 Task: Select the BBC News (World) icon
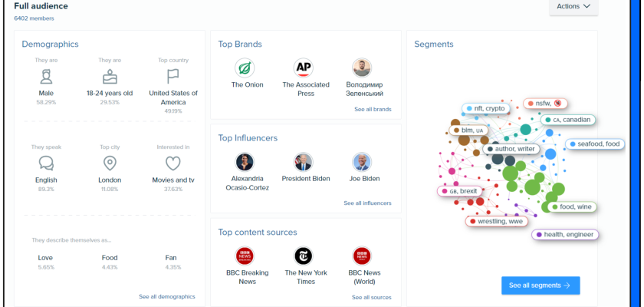[362, 256]
